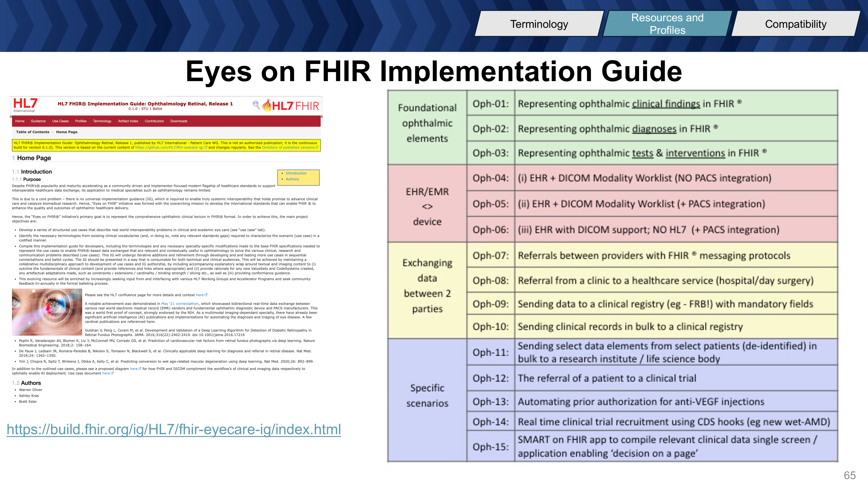Click the '1.2 Authors' heading
The height and width of the screenshot is (488, 868).
(26, 383)
